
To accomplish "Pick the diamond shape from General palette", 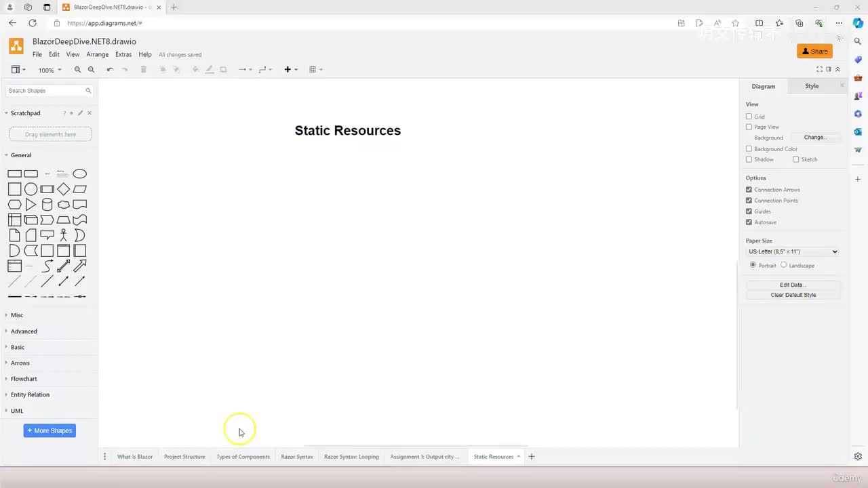I will (x=63, y=189).
